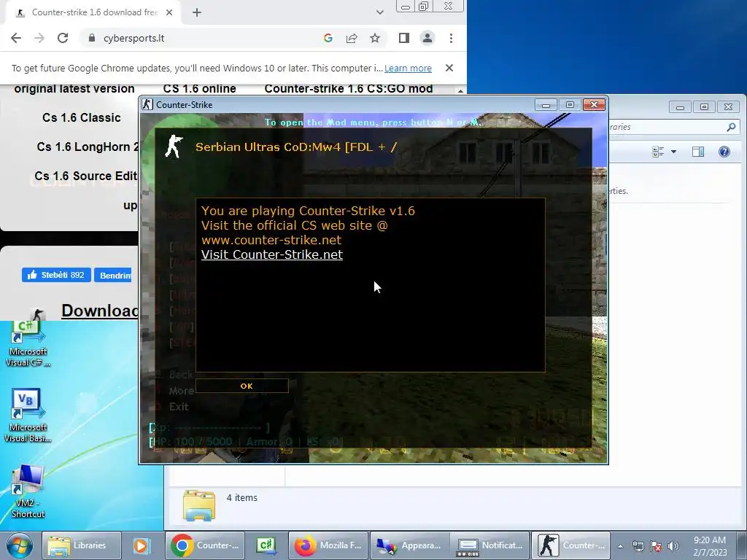747x560 pixels.
Task: Click the Chrome forward arrow
Action: tap(39, 38)
